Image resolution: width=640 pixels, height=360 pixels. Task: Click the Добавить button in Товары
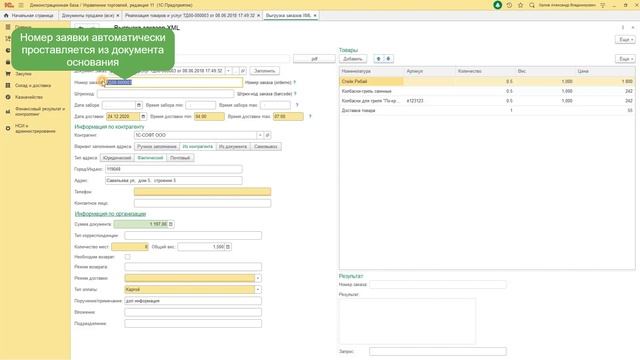point(353,59)
